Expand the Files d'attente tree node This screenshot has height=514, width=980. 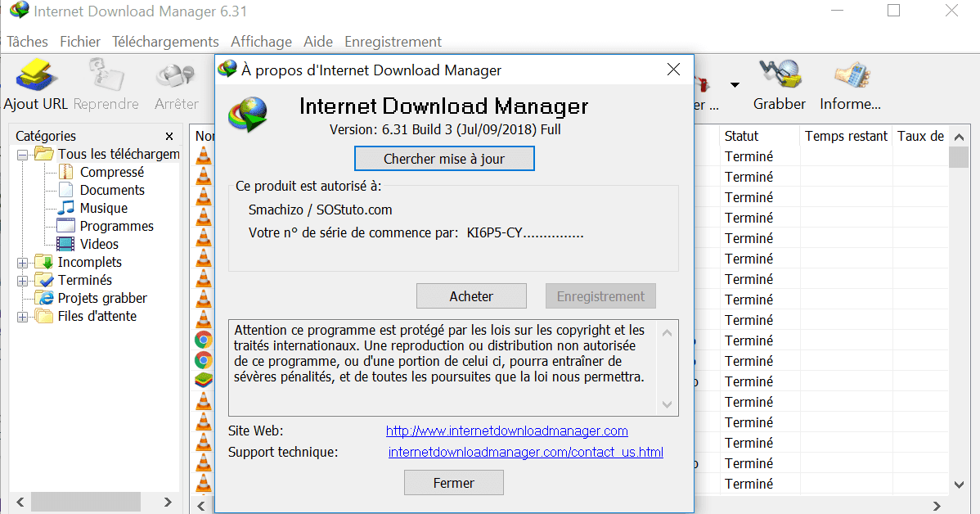(x=23, y=317)
